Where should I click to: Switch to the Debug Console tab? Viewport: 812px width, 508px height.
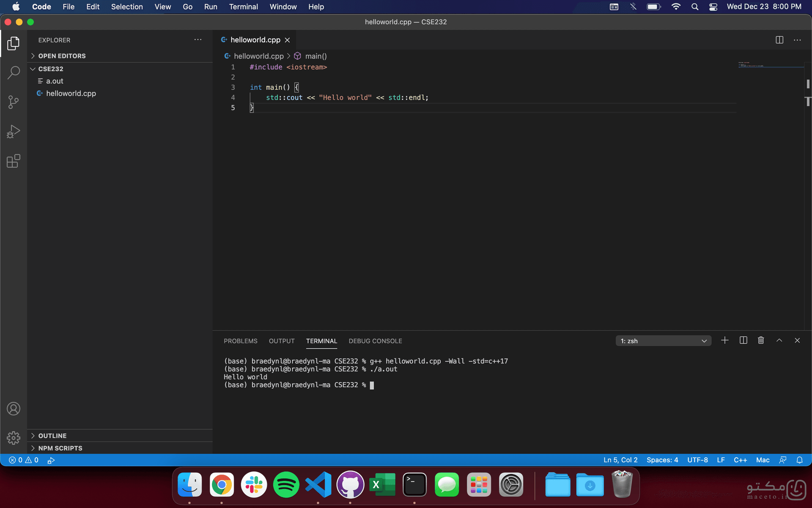click(x=375, y=341)
